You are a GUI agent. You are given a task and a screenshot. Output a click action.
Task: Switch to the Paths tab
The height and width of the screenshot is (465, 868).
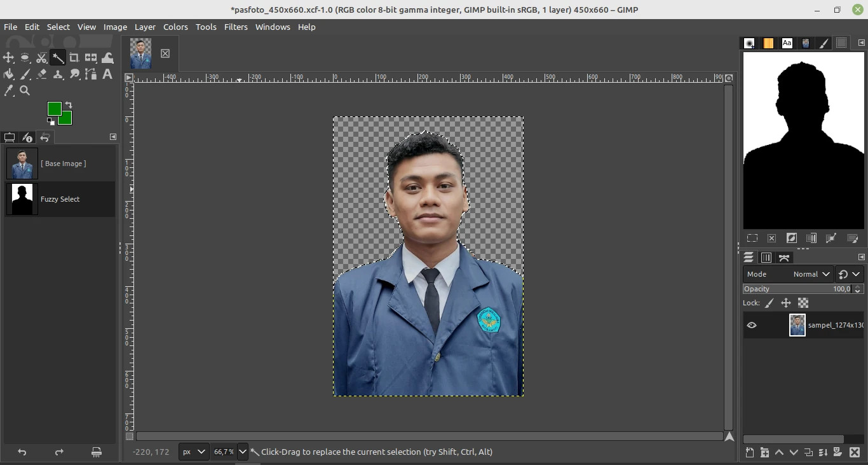784,258
